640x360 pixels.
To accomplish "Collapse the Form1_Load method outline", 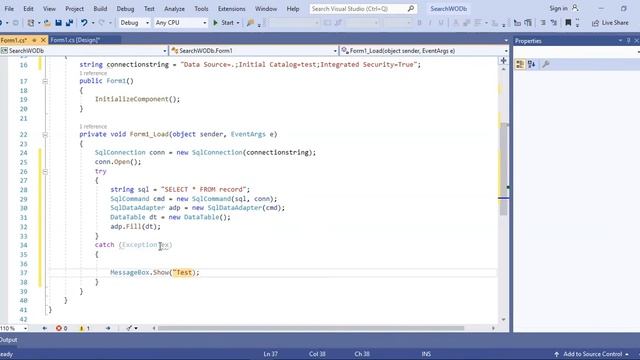I will tap(45, 134).
